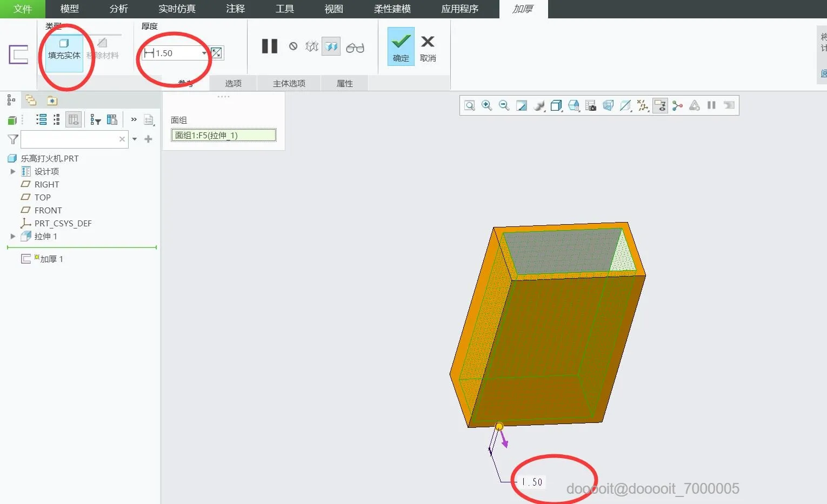Open the 文件 file menu
The width and height of the screenshot is (827, 504).
[23, 9]
